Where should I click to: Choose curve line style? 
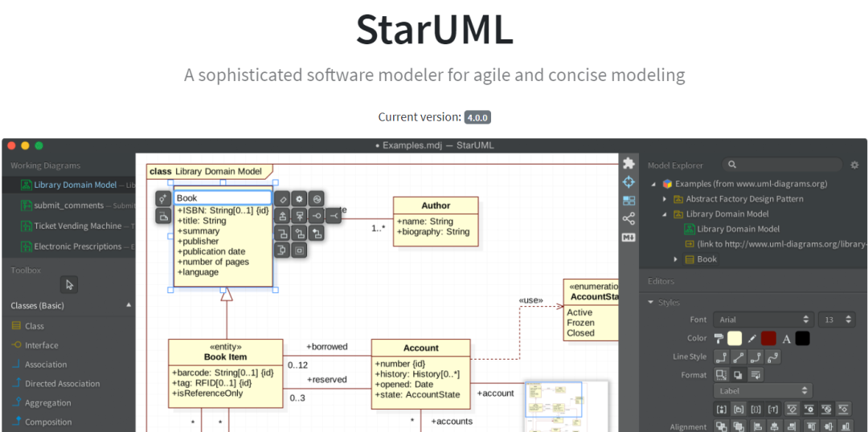[x=773, y=357]
